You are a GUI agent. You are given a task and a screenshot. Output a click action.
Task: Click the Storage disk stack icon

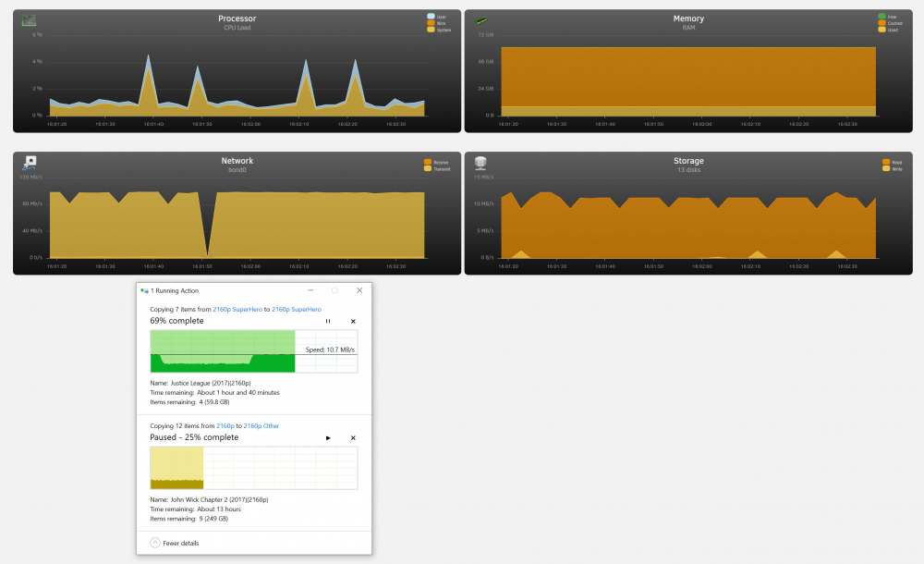pos(480,163)
